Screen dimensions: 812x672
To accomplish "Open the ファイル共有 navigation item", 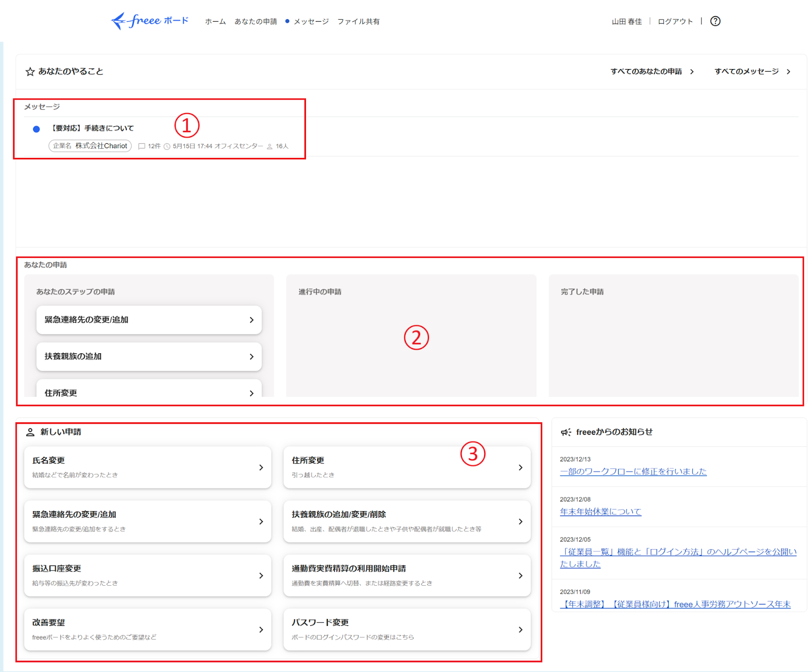I will pyautogui.click(x=358, y=21).
